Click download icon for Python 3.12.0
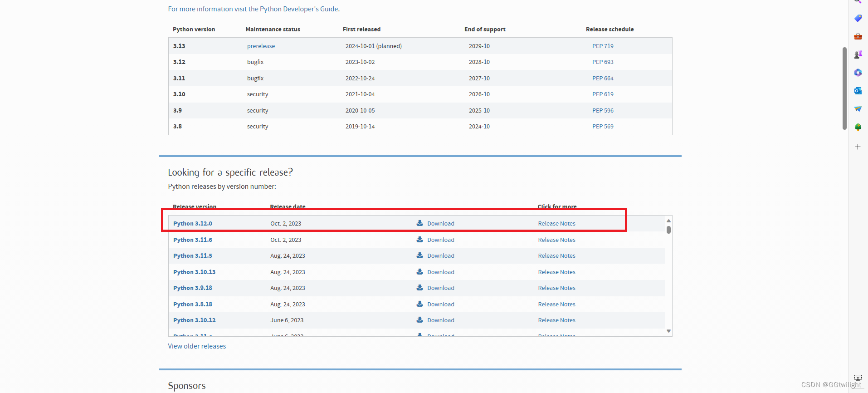The width and height of the screenshot is (868, 393). pos(420,223)
